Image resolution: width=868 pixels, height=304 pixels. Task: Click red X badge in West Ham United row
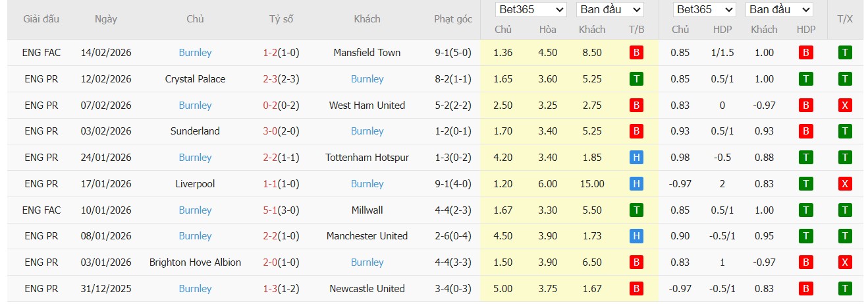coord(845,106)
